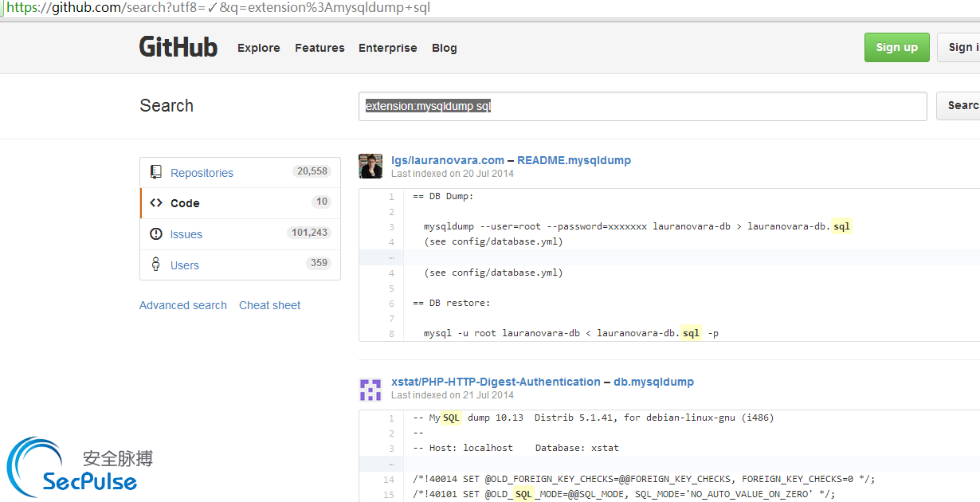Open xstat identicon avatar

370,388
